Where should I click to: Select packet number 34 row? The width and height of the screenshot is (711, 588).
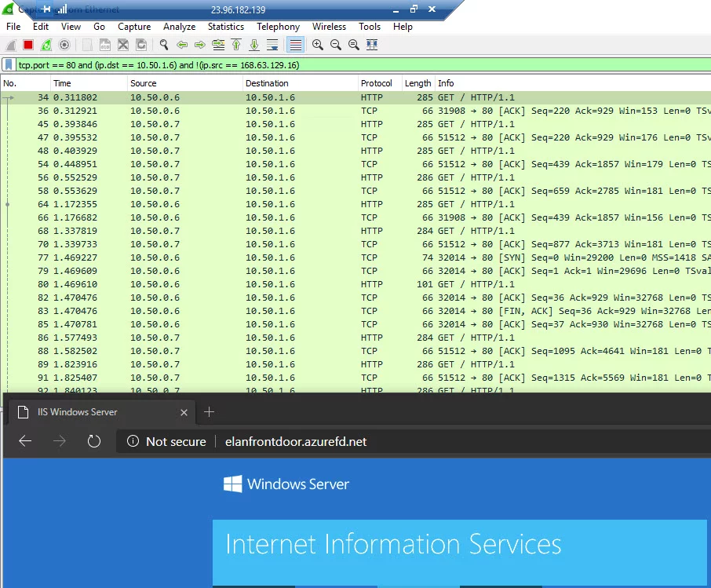click(355, 97)
